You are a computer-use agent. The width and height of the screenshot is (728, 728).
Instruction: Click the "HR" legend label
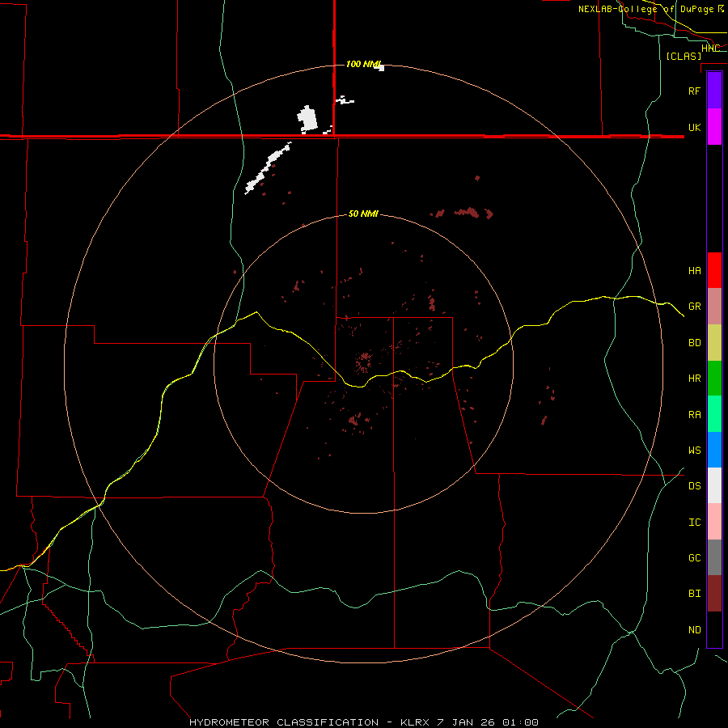tap(694, 379)
